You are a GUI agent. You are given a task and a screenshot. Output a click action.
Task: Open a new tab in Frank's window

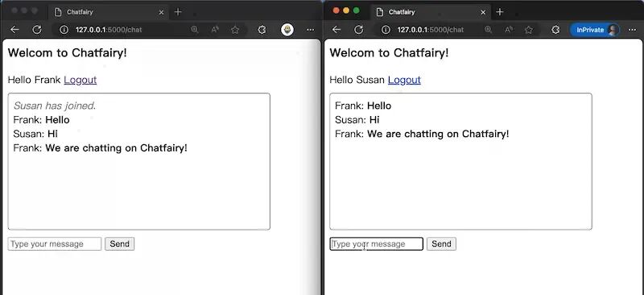pos(178,12)
